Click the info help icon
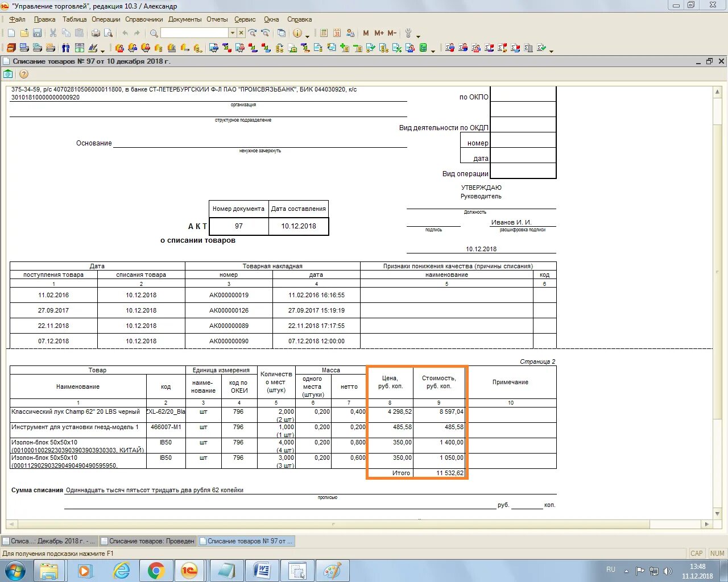728x582 pixels. point(297,33)
